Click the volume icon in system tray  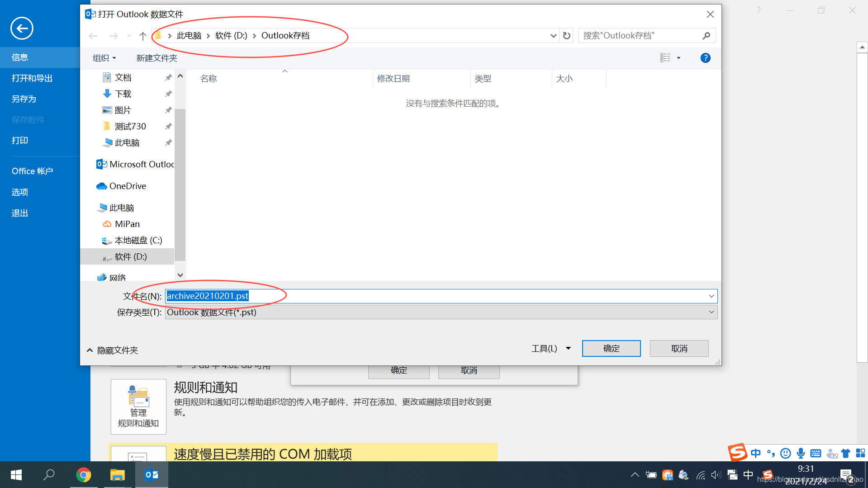716,475
